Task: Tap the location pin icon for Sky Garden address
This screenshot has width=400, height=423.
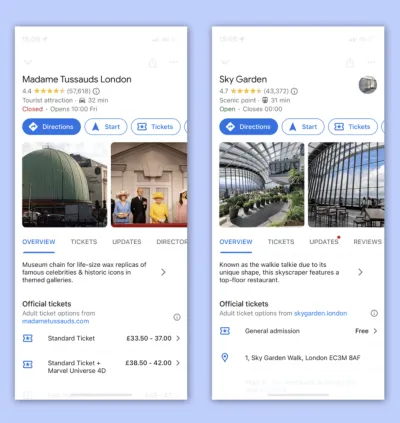Action: pos(225,358)
